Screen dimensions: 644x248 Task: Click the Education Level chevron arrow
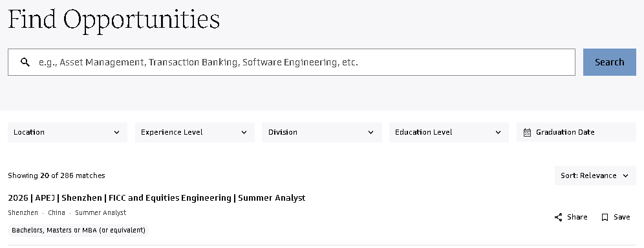(499, 133)
